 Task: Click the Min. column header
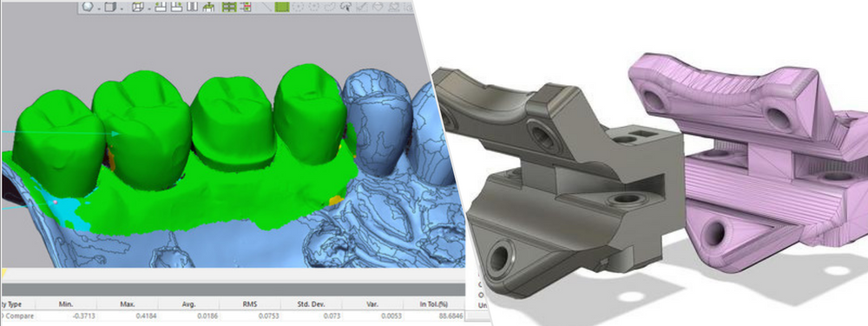click(x=66, y=304)
